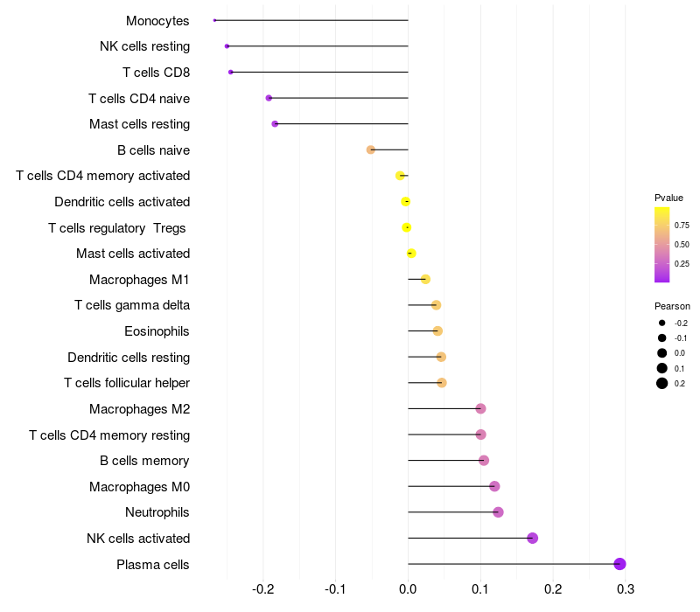Click the B cells naive orange dot
The height and width of the screenshot is (612, 700).
click(x=370, y=150)
